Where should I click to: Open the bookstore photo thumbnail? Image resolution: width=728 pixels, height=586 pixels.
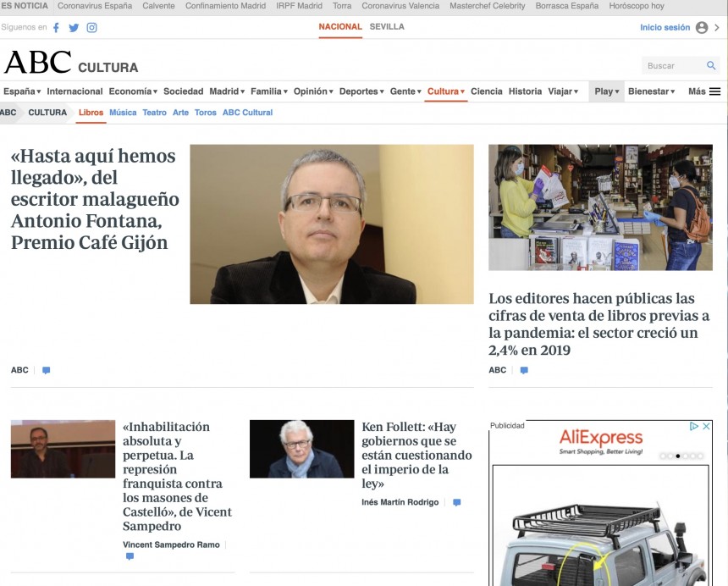599,207
